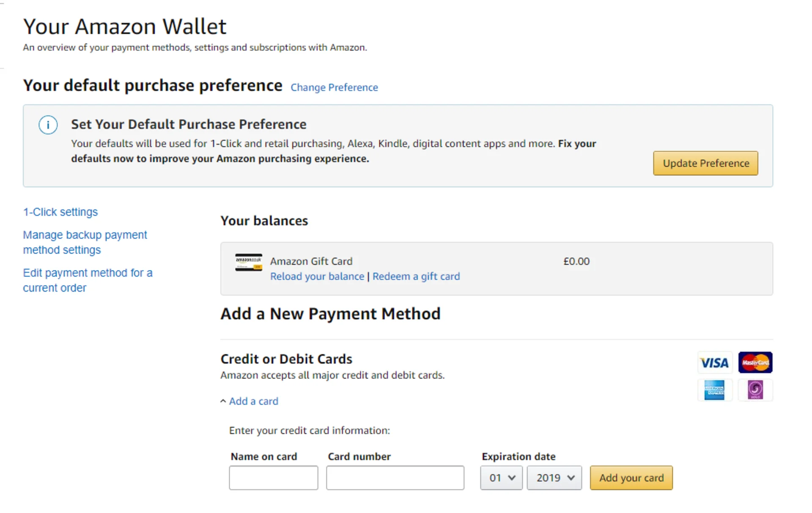
Task: Click the Amazon.co.uk gift card image
Action: pos(248,262)
